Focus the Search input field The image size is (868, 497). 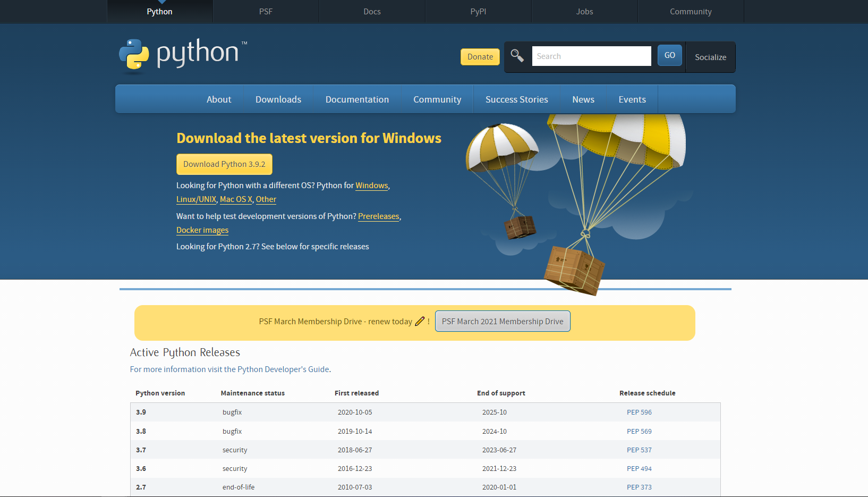[592, 56]
